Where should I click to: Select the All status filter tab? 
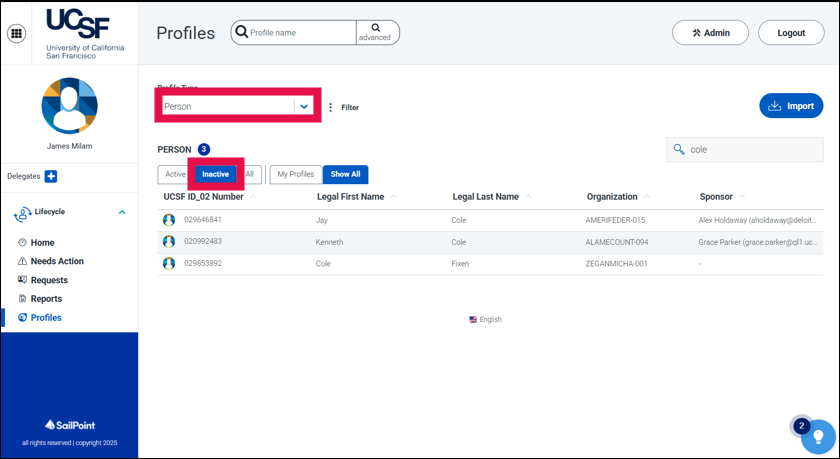(x=250, y=174)
